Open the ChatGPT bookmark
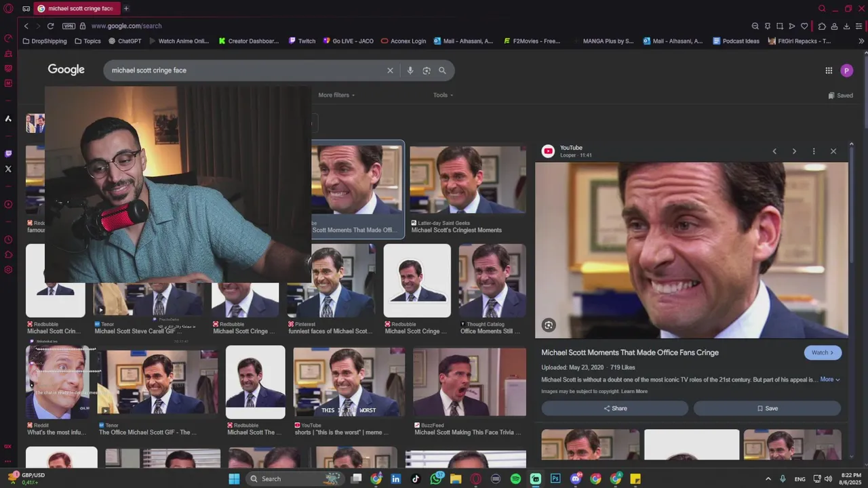Screen dimensions: 868x488 [124, 41]
